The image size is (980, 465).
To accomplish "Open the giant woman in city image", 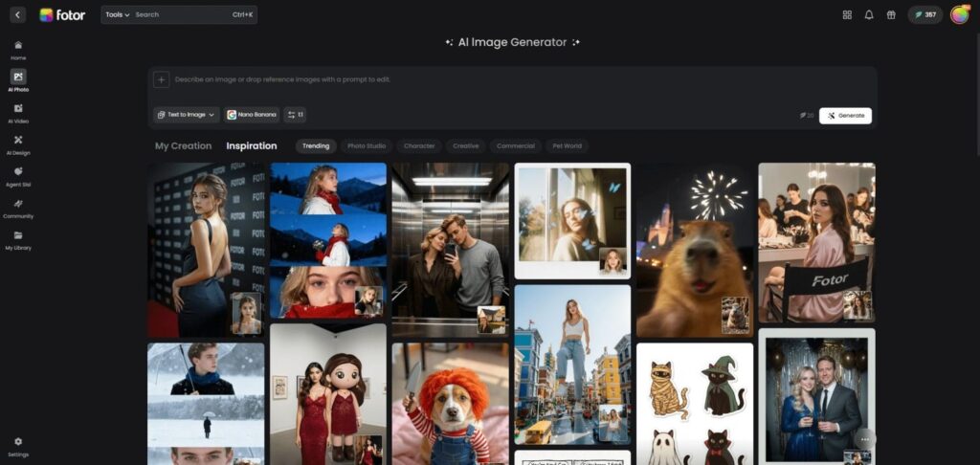I will [572, 365].
